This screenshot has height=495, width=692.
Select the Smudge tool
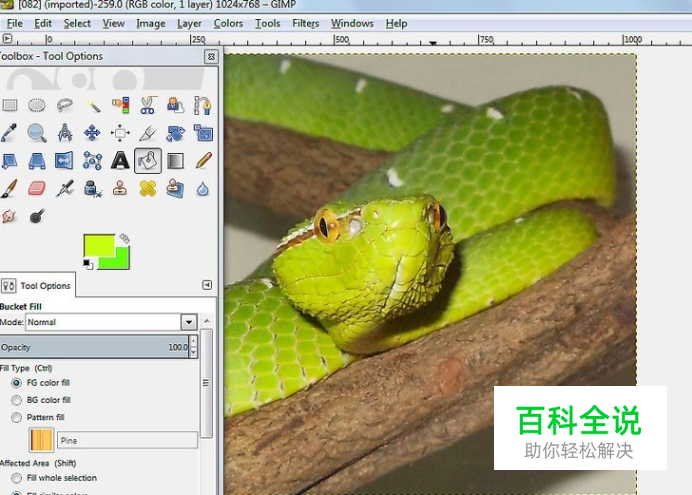pos(9,216)
